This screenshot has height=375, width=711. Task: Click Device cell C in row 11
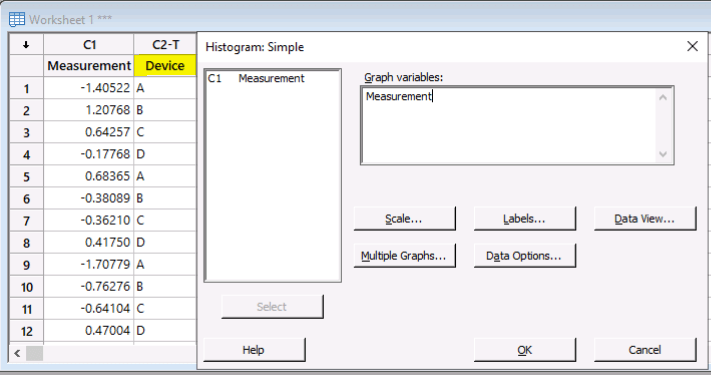[x=166, y=309]
